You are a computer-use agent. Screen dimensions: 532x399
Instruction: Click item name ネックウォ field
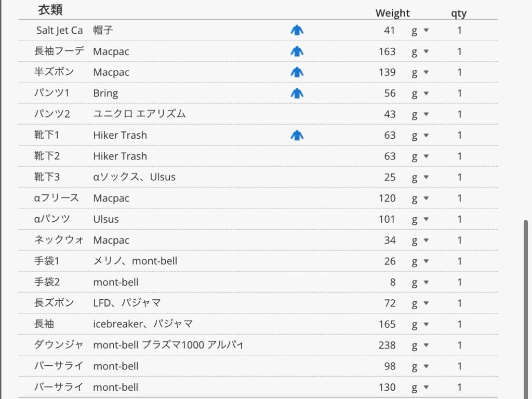click(58, 241)
